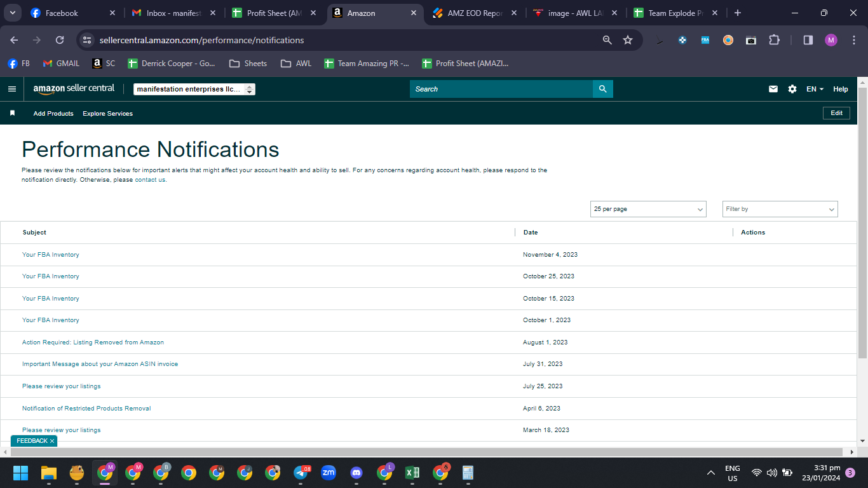This screenshot has height=488, width=868.
Task: Click the Seller Central search field
Action: [x=501, y=89]
